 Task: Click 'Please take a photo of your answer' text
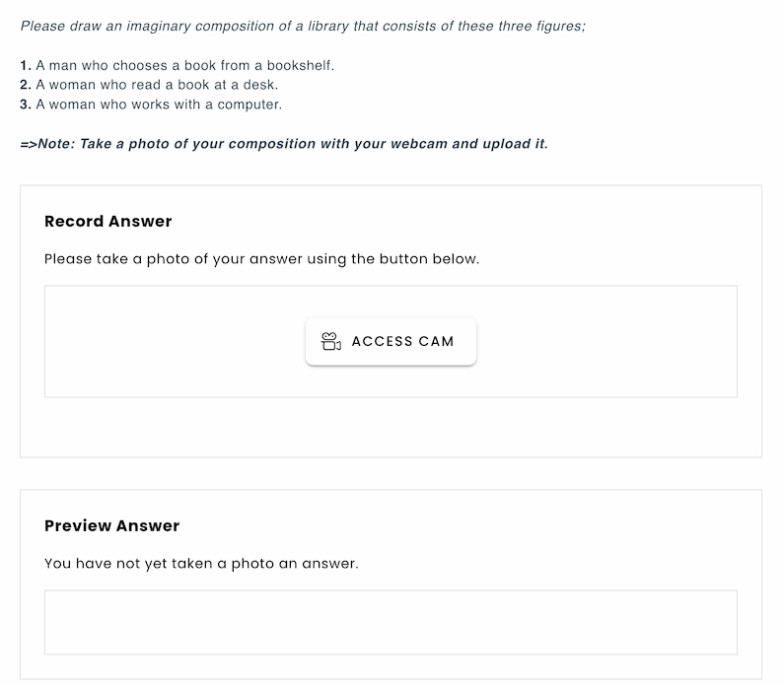(261, 260)
